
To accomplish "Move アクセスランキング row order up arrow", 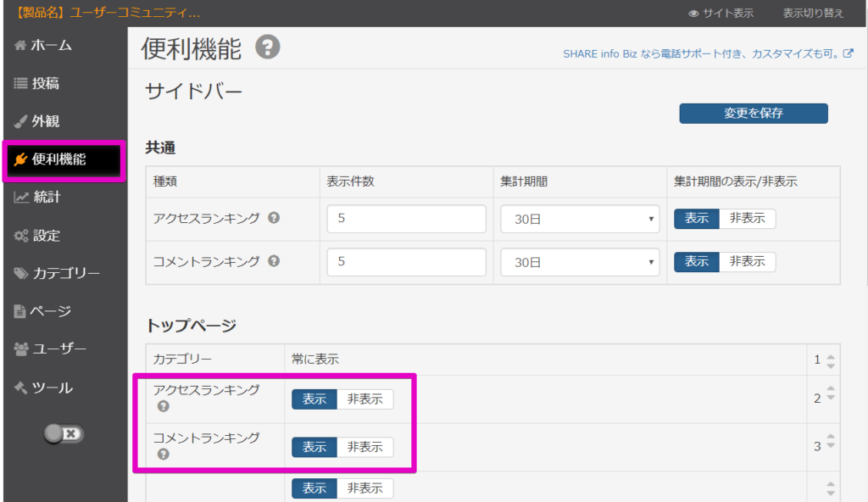I will [x=831, y=389].
